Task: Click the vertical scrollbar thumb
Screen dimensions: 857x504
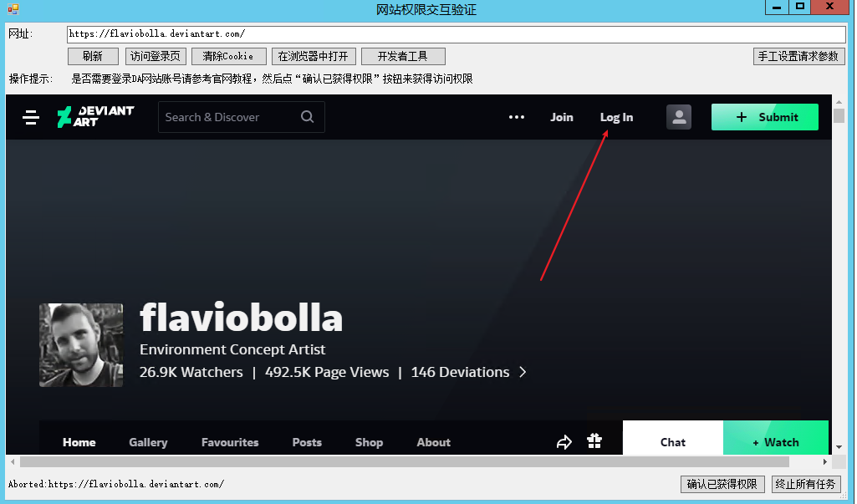Action: (x=839, y=115)
